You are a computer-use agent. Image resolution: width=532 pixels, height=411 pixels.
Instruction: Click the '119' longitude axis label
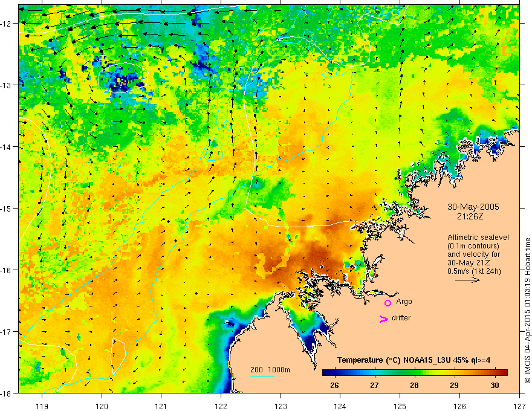click(42, 406)
